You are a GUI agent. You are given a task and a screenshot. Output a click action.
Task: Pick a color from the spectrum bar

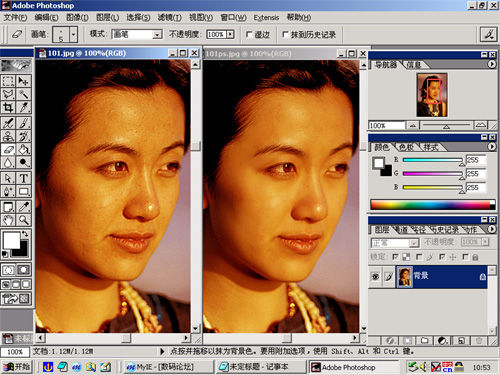click(x=433, y=205)
